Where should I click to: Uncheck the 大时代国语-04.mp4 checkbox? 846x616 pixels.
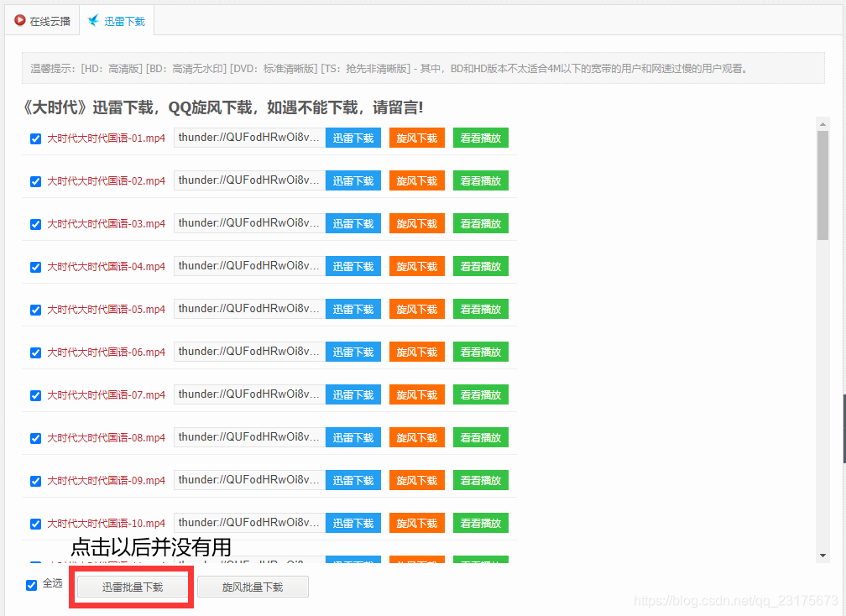[35, 267]
